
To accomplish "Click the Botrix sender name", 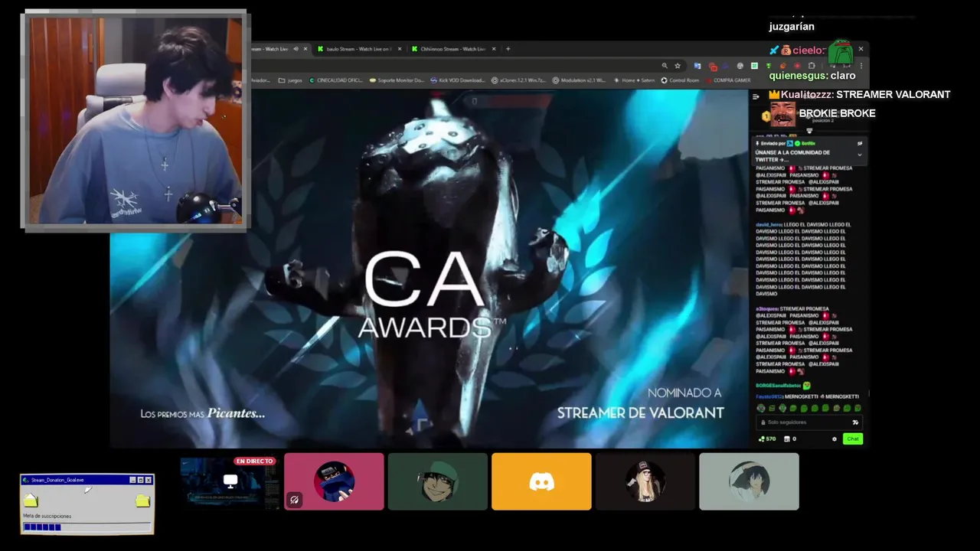I will pyautogui.click(x=808, y=143).
